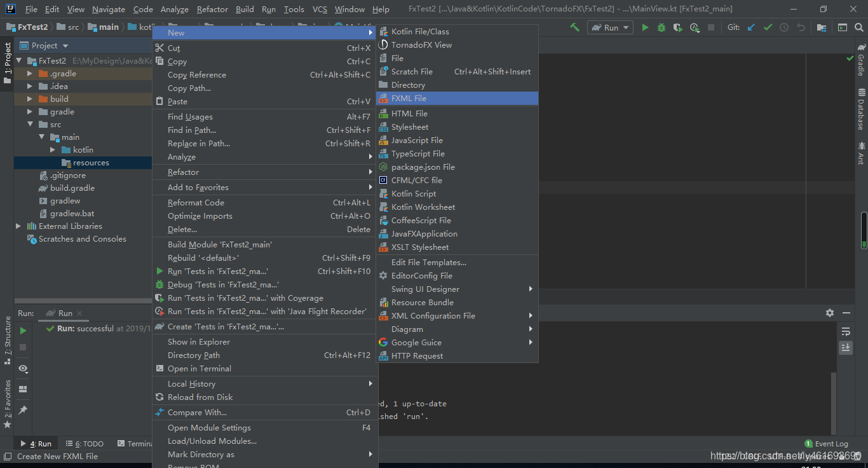Select Kotlin Worksheet entry
Image resolution: width=868 pixels, height=468 pixels.
[457, 207]
